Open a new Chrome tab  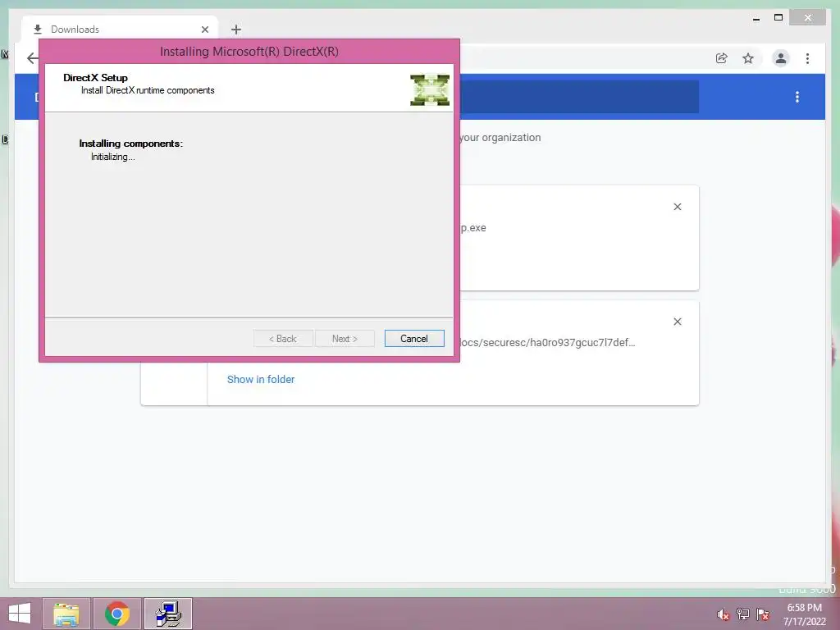[x=236, y=30]
